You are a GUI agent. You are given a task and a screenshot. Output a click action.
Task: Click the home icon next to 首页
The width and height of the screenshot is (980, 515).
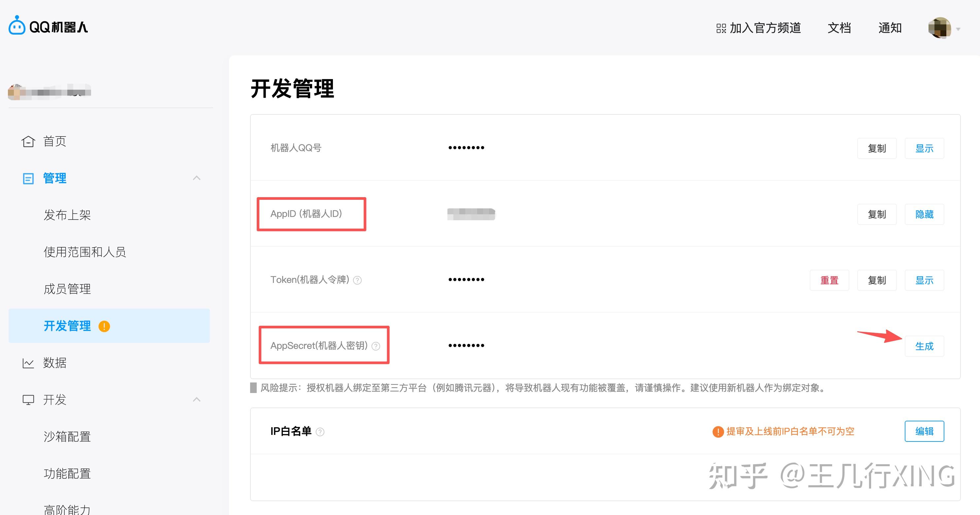coord(28,141)
